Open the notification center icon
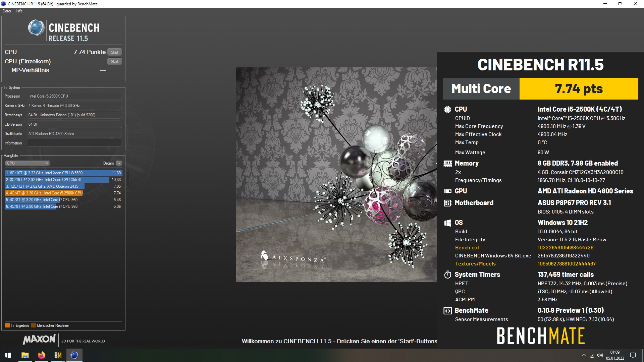Screen dimensions: 644x362 click(x=633, y=355)
